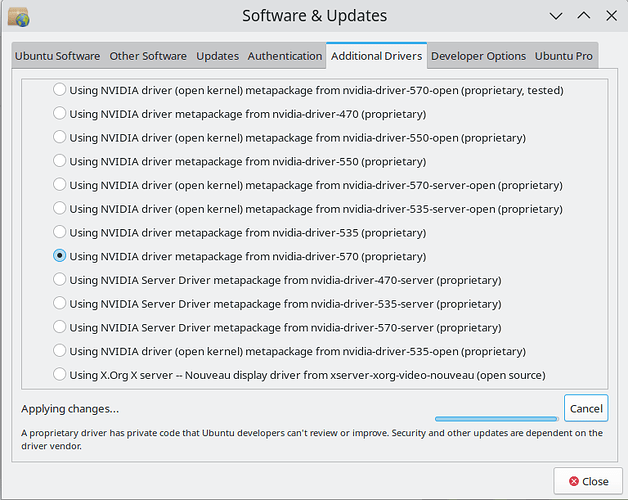Screen dimensions: 628x500
Task: Select the nvidia-driver-550-open radio button
Action: point(59,137)
